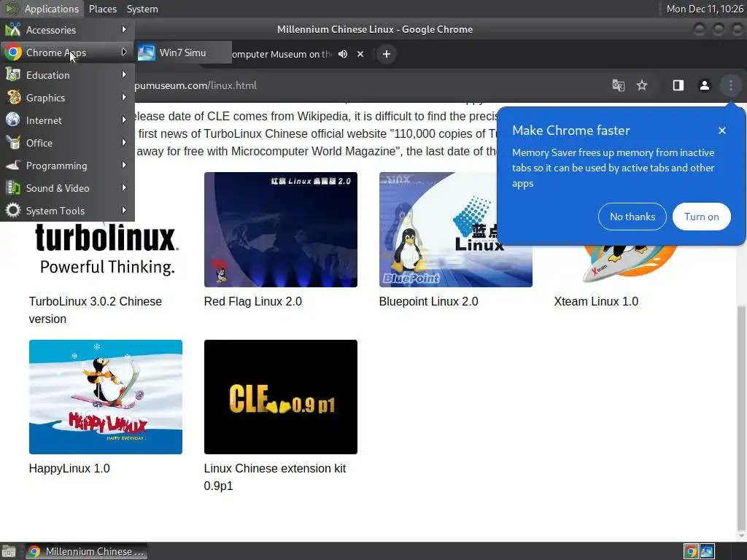Screen dimensions: 747x560
Task: Click the Sound & Video icon
Action: [13, 188]
